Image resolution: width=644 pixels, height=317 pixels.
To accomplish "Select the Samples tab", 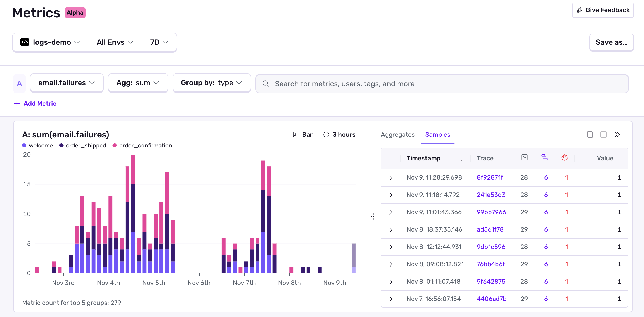I will (x=438, y=134).
